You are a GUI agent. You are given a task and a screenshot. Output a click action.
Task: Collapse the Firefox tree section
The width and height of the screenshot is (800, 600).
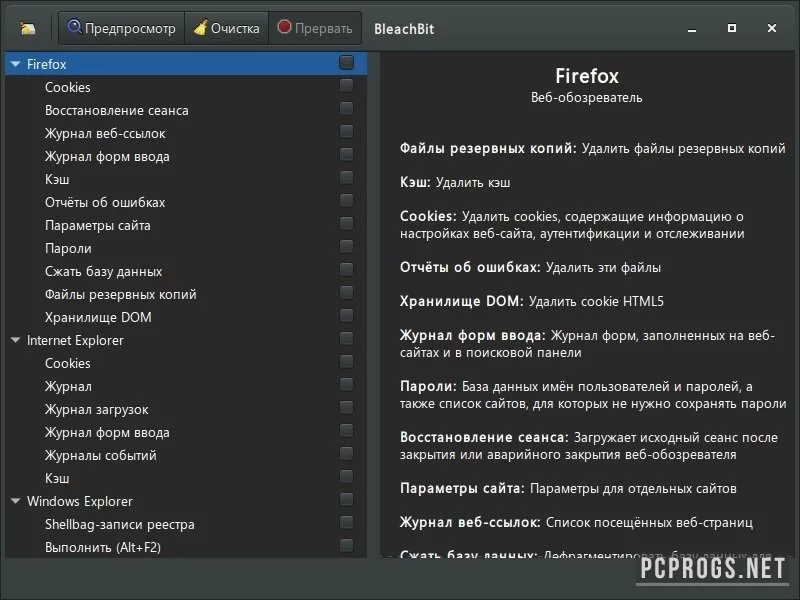[15, 64]
